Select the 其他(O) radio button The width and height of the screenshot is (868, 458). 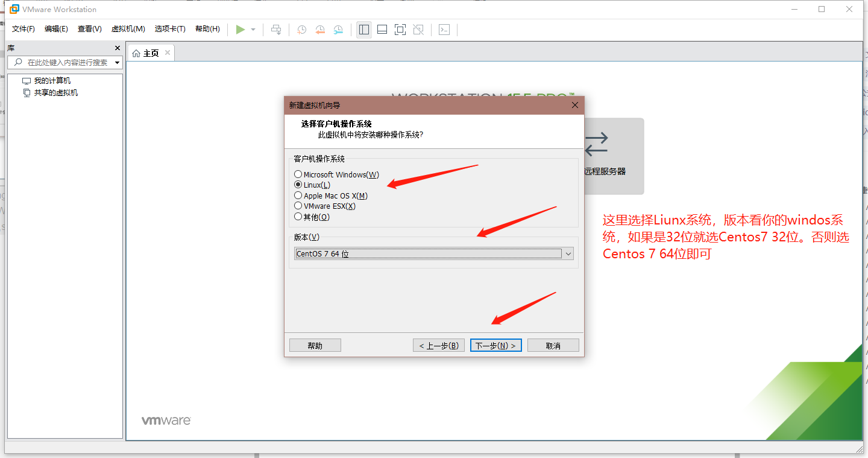tap(298, 217)
